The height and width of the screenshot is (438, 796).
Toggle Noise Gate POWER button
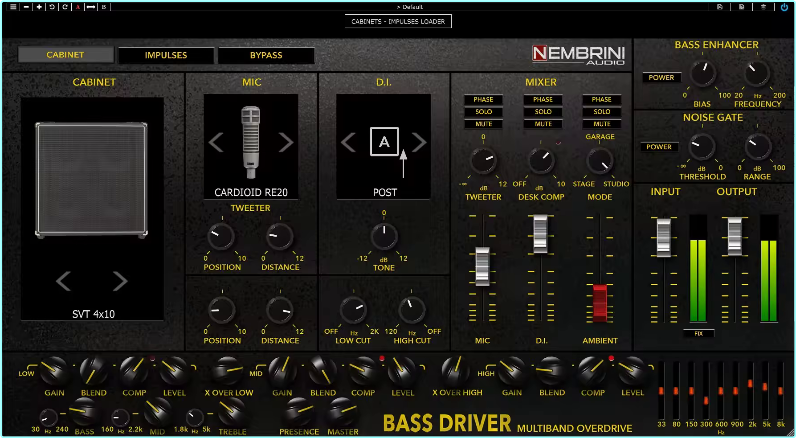click(659, 147)
